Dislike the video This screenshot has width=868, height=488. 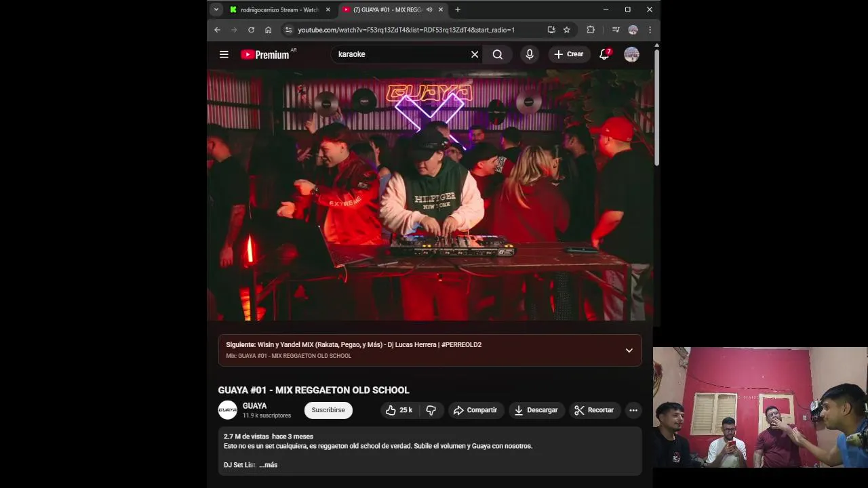click(x=431, y=410)
